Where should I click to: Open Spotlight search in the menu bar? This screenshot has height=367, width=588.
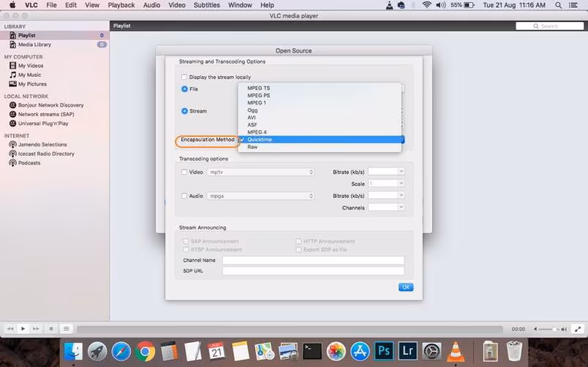point(558,5)
